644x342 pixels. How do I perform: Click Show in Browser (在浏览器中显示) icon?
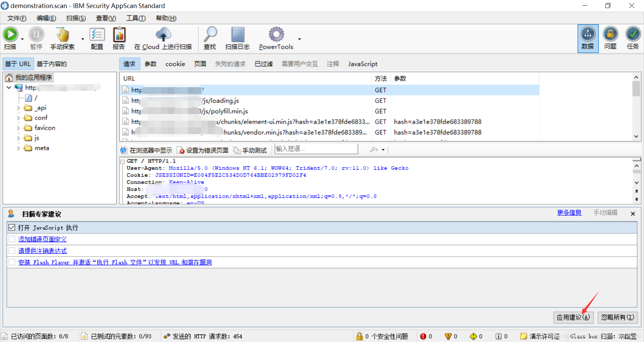pos(123,150)
